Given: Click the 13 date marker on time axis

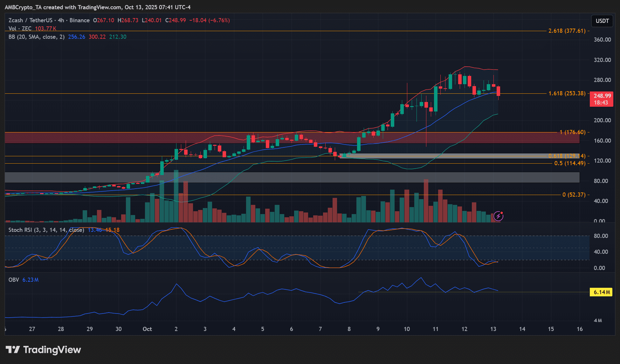Looking at the screenshot, I should pos(493,329).
